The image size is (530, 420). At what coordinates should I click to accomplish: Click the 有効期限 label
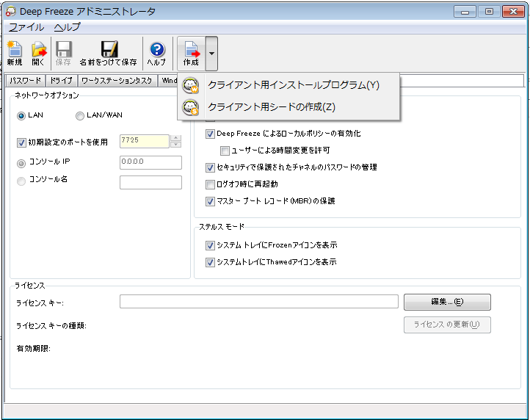pos(34,349)
